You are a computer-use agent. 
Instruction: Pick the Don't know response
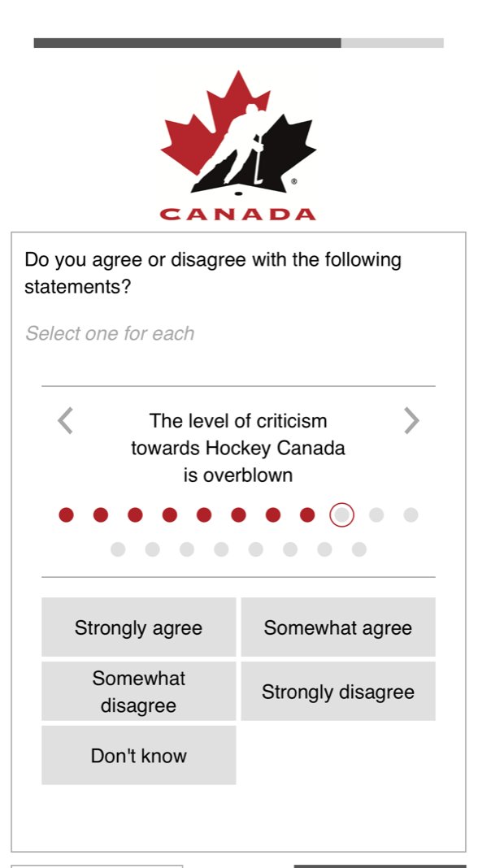tap(138, 755)
